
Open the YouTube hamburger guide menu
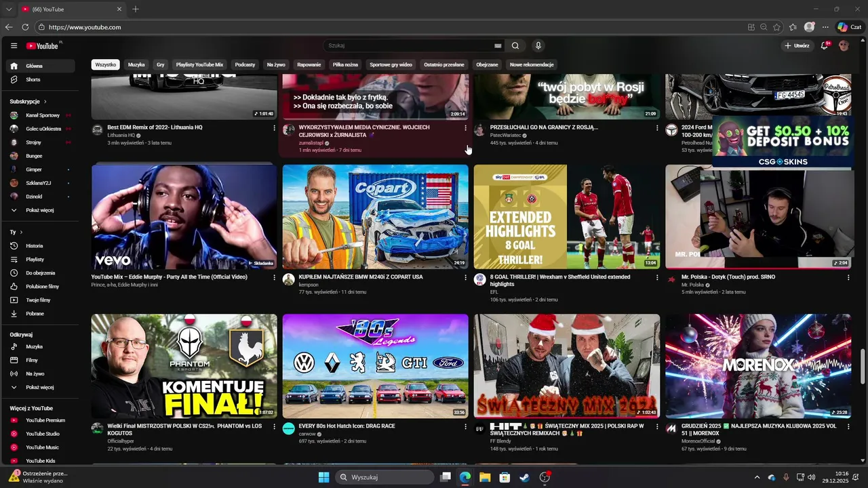(x=14, y=45)
